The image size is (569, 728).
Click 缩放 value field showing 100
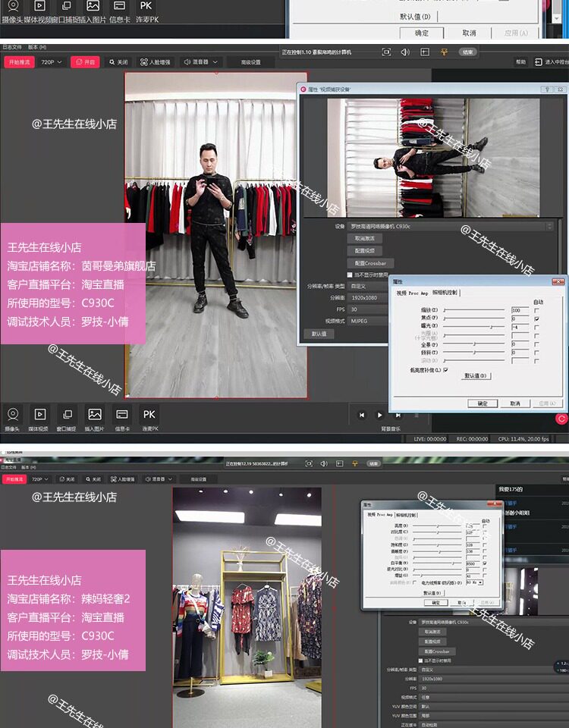(x=520, y=310)
